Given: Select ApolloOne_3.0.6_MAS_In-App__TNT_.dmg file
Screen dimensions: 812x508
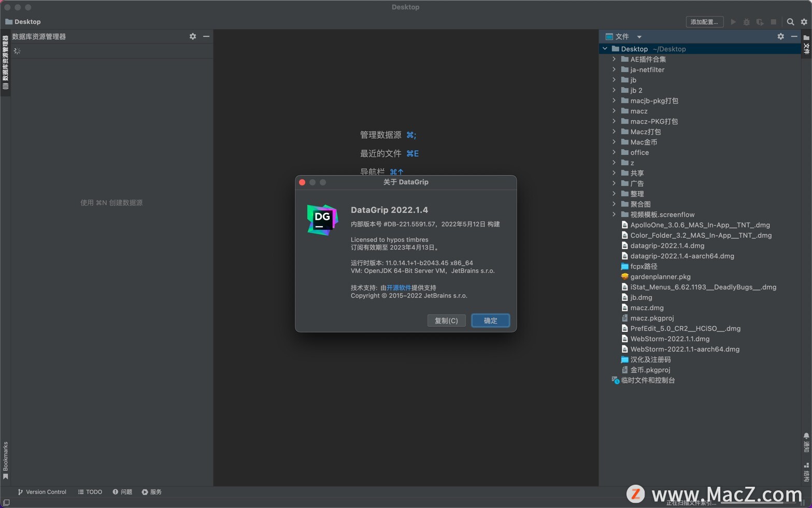Looking at the screenshot, I should pos(695,225).
